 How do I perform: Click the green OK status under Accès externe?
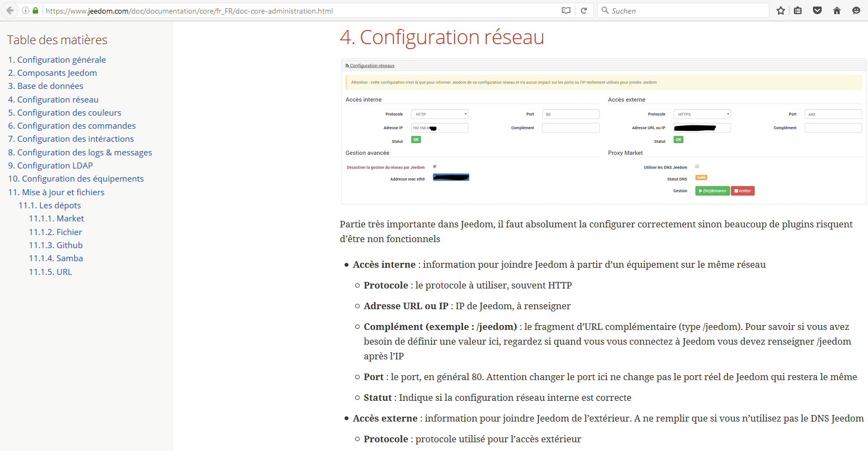(x=678, y=140)
